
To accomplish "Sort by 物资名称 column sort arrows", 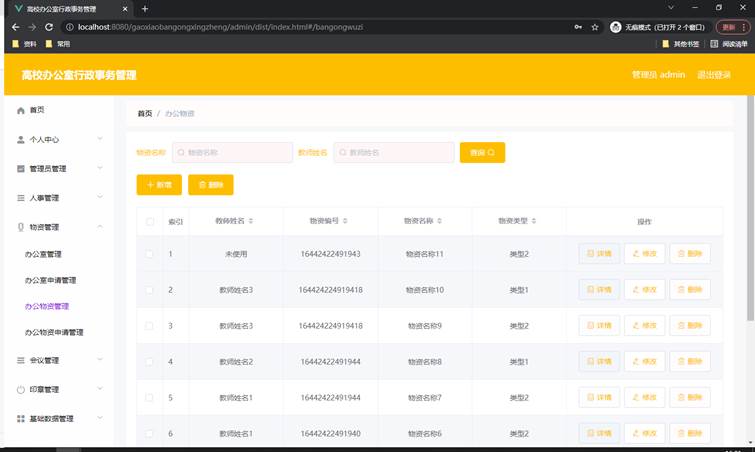I will (x=440, y=221).
